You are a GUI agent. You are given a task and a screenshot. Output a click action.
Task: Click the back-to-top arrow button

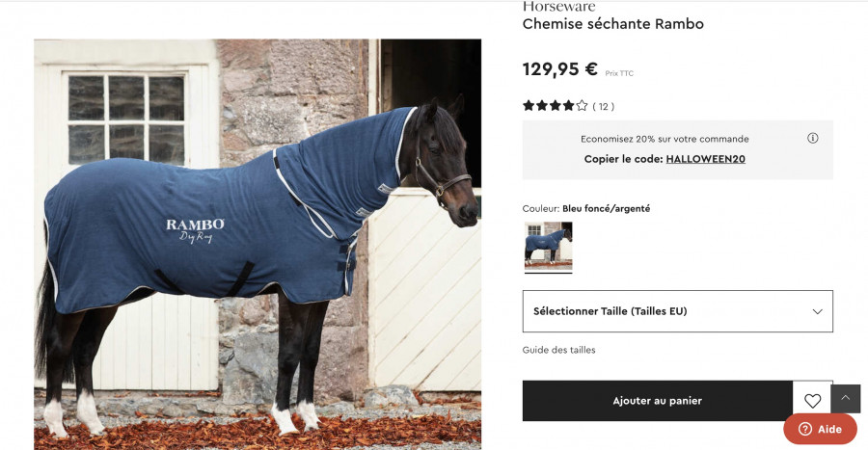pos(845,399)
